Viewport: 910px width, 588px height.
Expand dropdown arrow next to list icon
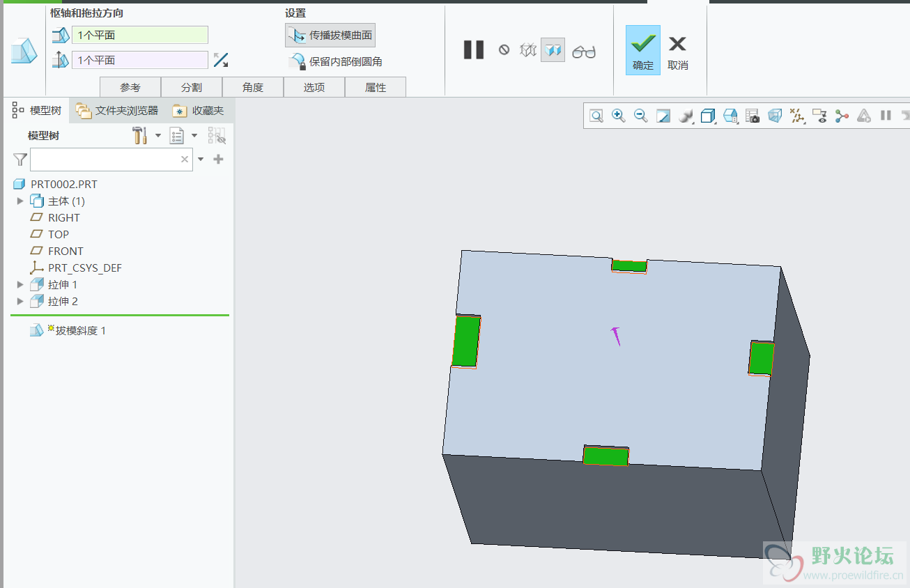pyautogui.click(x=194, y=135)
